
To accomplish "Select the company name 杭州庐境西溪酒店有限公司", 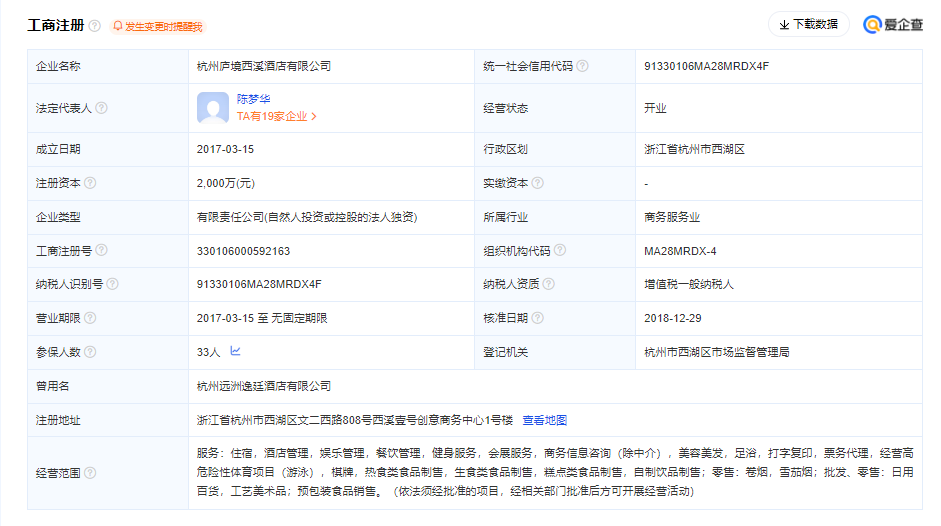I will (263, 66).
